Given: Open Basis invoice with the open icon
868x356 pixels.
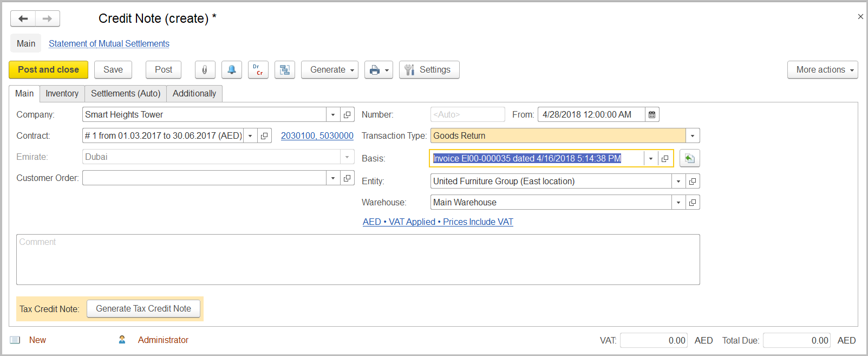Looking at the screenshot, I should tap(665, 158).
